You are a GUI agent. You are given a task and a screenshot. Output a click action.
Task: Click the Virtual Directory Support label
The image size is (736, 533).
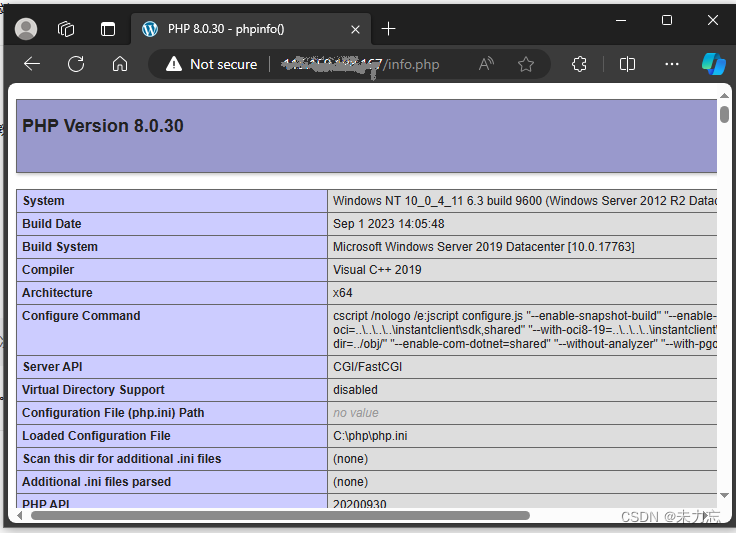point(93,390)
